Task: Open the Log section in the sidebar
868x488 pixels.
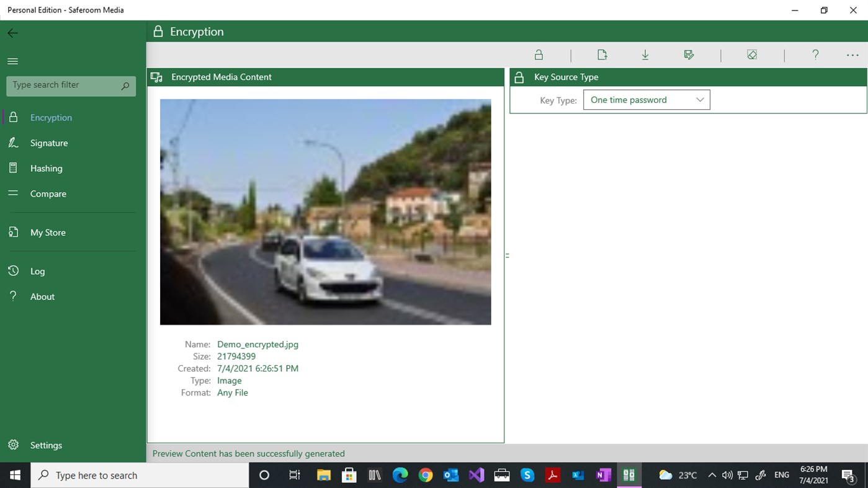Action: (x=37, y=271)
